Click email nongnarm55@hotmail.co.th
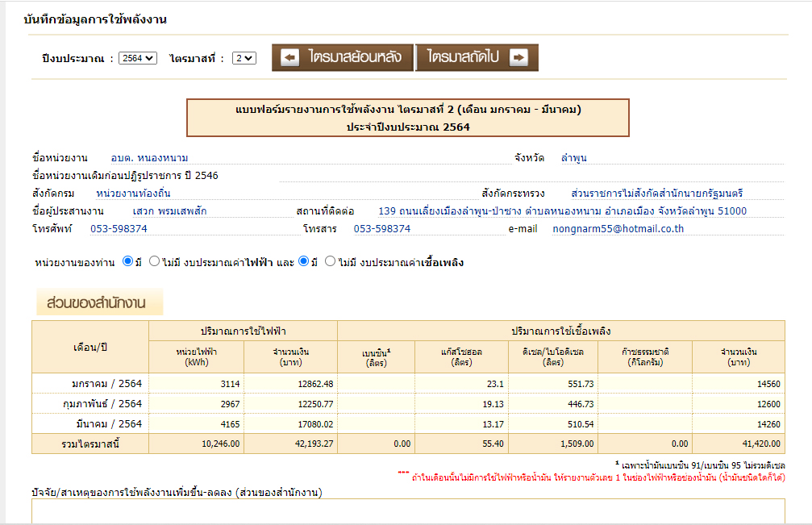Image resolution: width=812 pixels, height=525 pixels. [x=618, y=229]
